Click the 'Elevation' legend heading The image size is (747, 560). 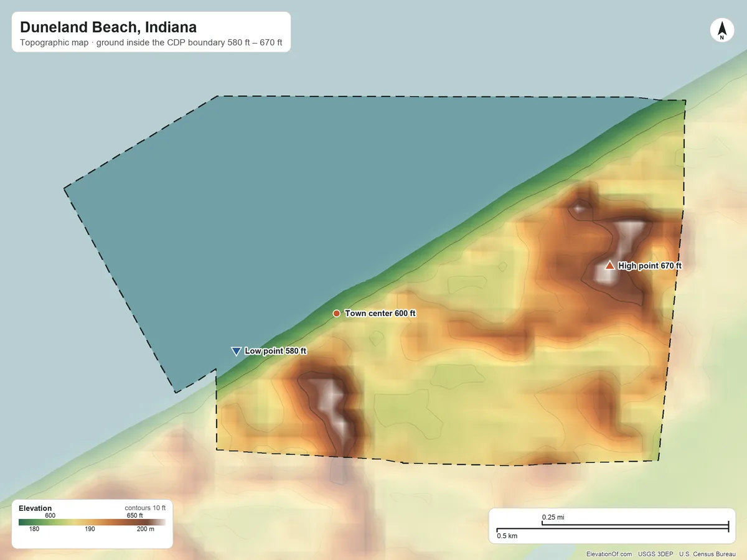(x=35, y=508)
